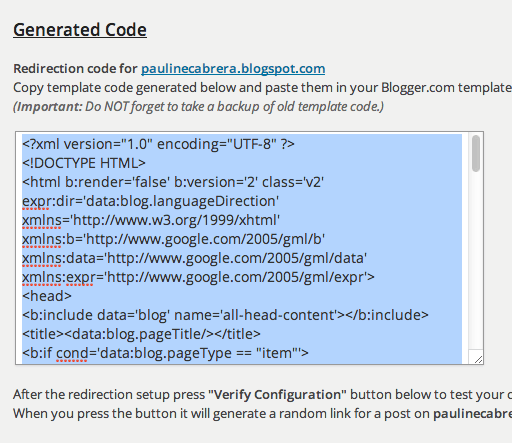Click the "Redirection code for" label

coord(75,69)
